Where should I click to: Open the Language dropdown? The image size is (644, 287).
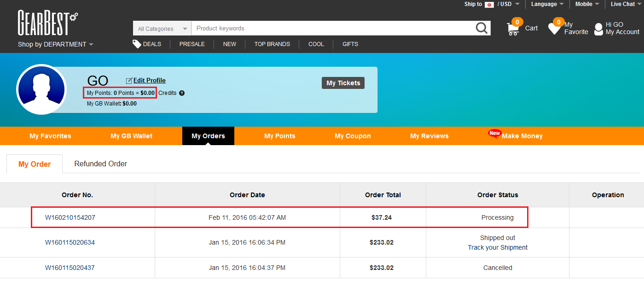(547, 4)
